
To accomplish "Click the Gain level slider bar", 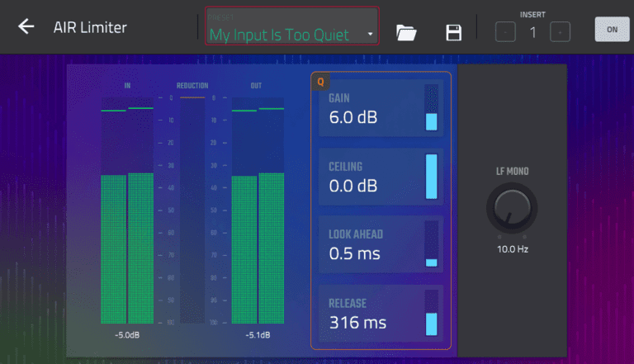I will (431, 108).
